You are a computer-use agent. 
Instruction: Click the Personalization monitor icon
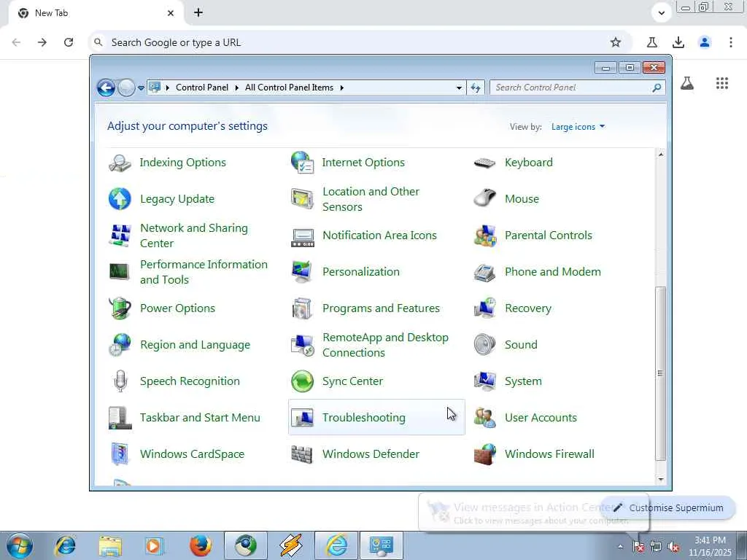(302, 272)
